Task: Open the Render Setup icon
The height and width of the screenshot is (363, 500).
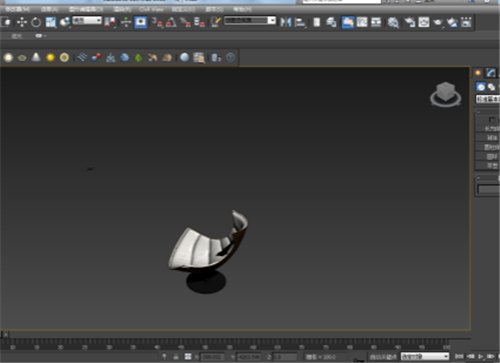Action: point(410,22)
